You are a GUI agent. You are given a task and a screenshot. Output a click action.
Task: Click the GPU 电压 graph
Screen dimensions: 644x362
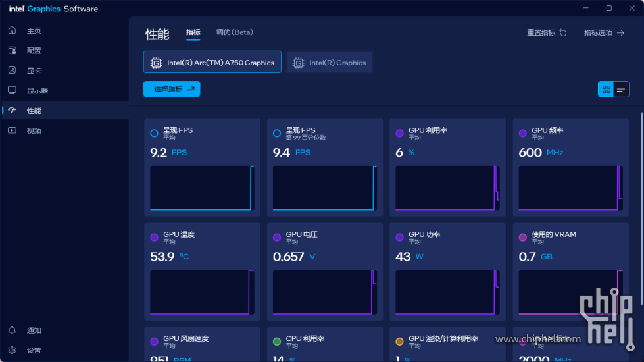point(325,292)
